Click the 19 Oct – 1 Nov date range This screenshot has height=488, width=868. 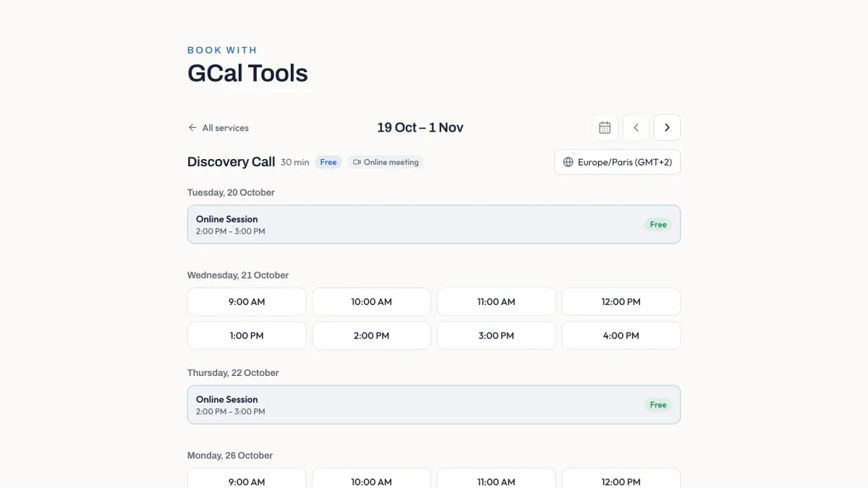[420, 127]
